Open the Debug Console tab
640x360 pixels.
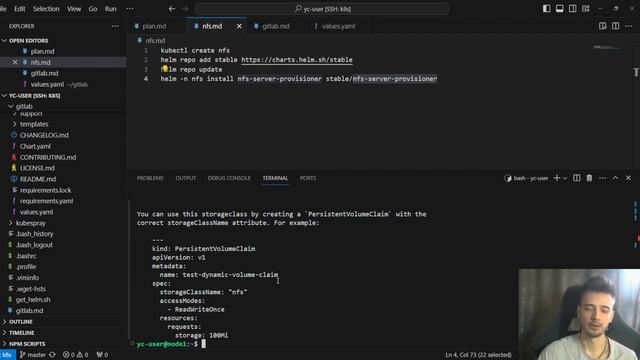[x=229, y=178]
